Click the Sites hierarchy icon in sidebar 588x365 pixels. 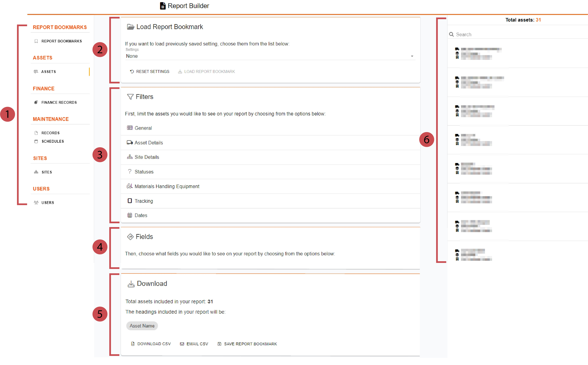pos(36,172)
